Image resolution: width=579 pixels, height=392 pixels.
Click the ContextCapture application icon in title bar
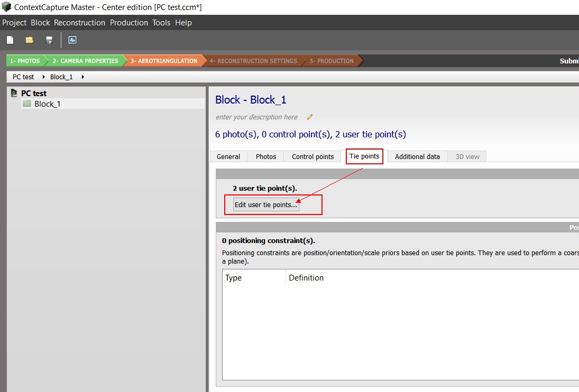[x=6, y=7]
